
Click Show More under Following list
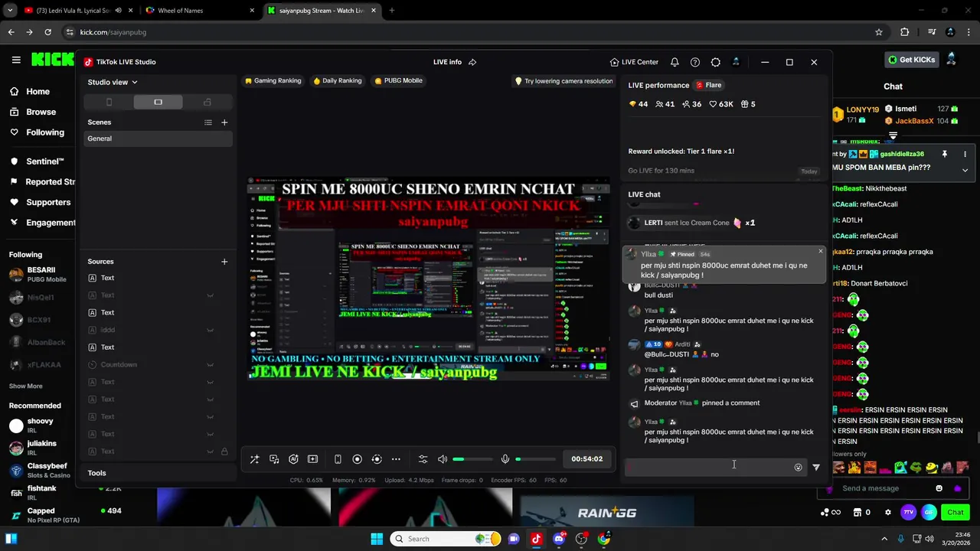pyautogui.click(x=25, y=386)
